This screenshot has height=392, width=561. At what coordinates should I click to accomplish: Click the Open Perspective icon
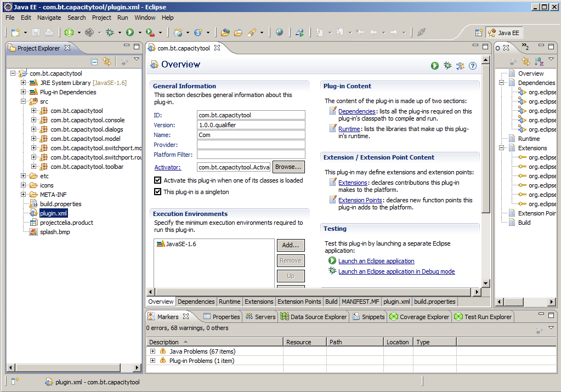tap(479, 33)
